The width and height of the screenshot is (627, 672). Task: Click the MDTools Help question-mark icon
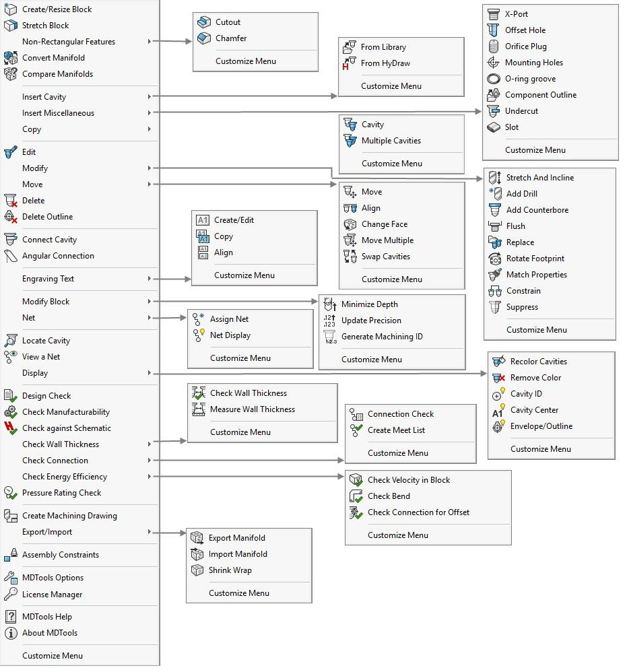pos(10,617)
